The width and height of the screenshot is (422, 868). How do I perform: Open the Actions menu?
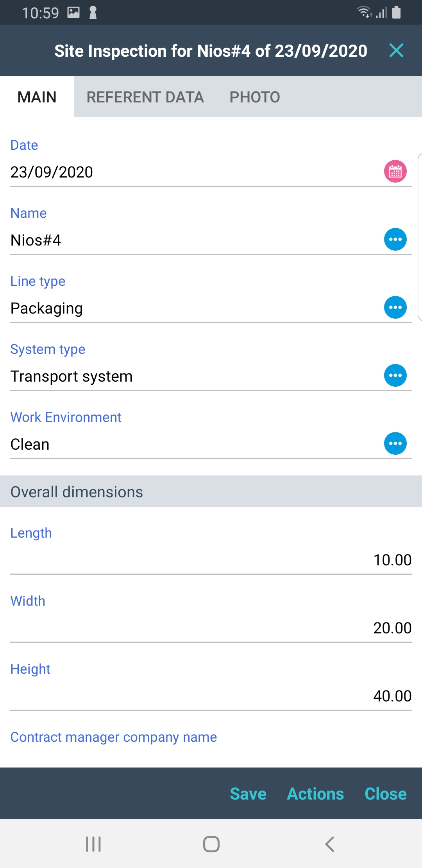tap(315, 794)
